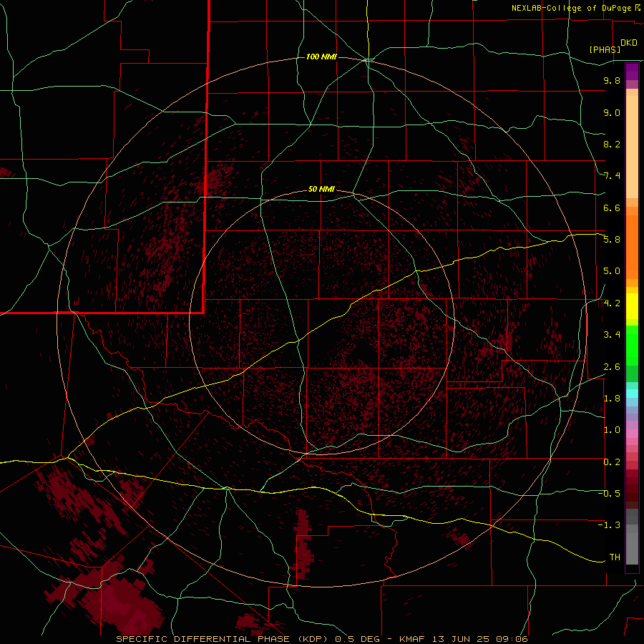Click the 0.2 scale value
The height and width of the screenshot is (644, 644).
pyautogui.click(x=612, y=462)
